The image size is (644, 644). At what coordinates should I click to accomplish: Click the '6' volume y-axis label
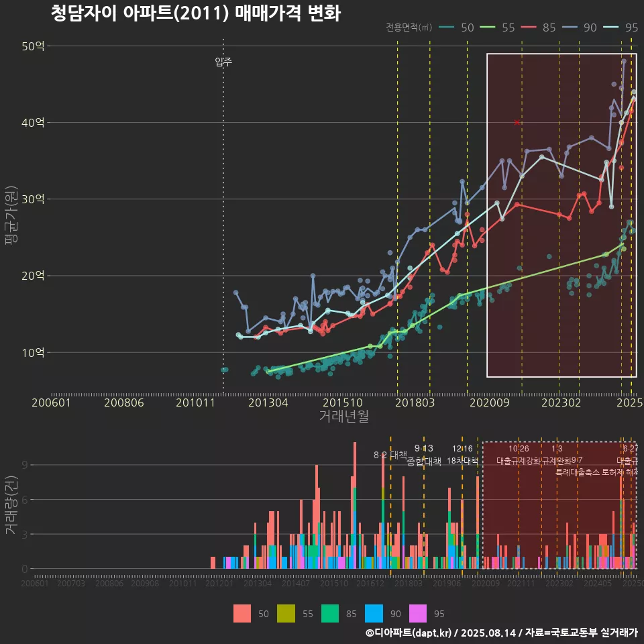[x=25, y=500]
